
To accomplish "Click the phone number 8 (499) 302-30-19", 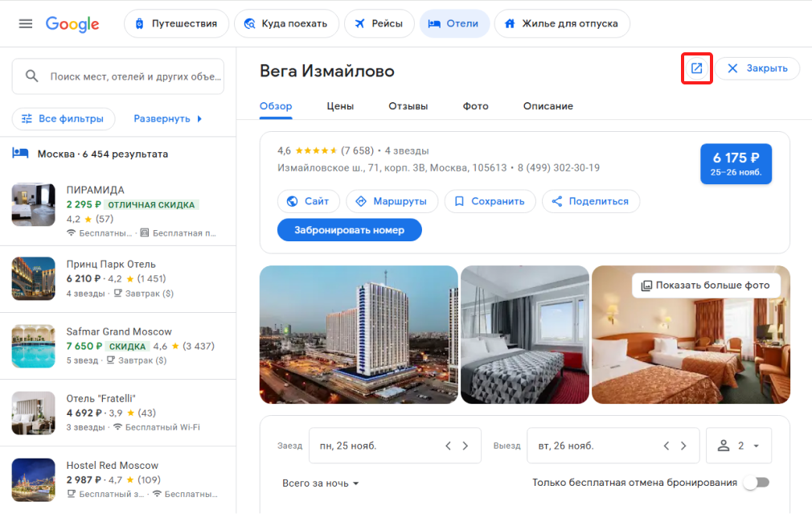I will coord(559,168).
